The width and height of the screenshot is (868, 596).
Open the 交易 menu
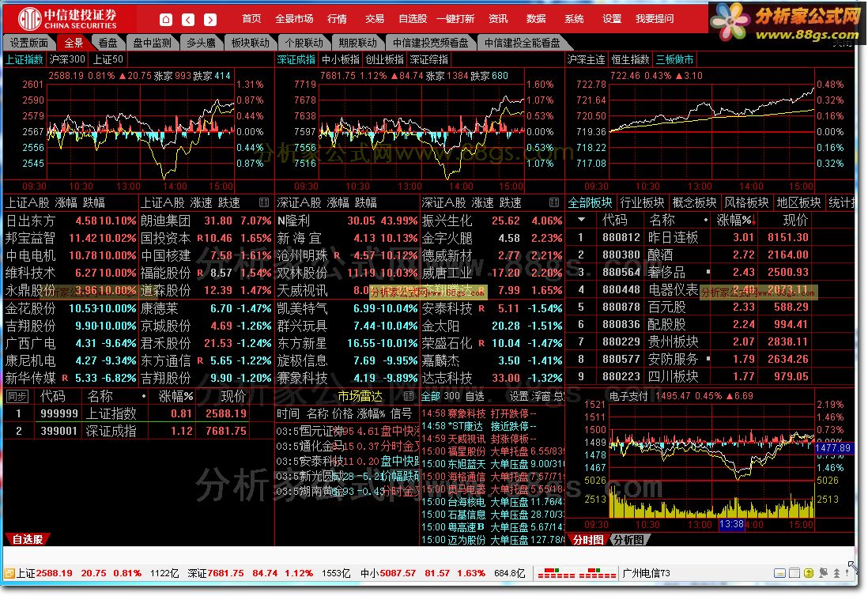pyautogui.click(x=374, y=19)
